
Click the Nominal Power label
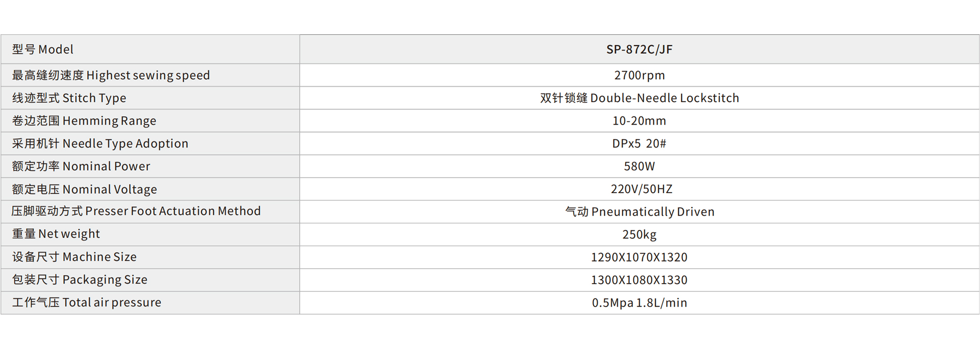pos(81,167)
